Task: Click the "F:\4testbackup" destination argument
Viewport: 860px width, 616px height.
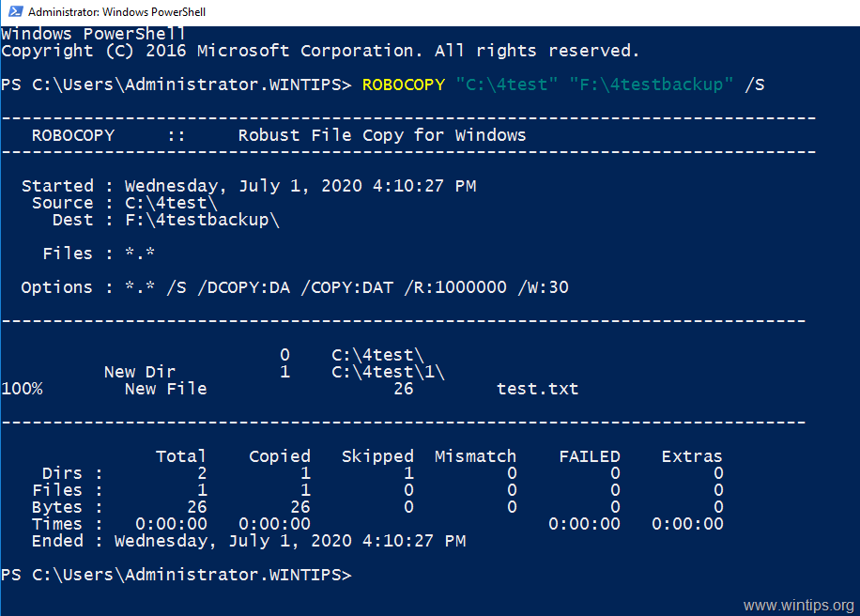Action: pyautogui.click(x=651, y=85)
